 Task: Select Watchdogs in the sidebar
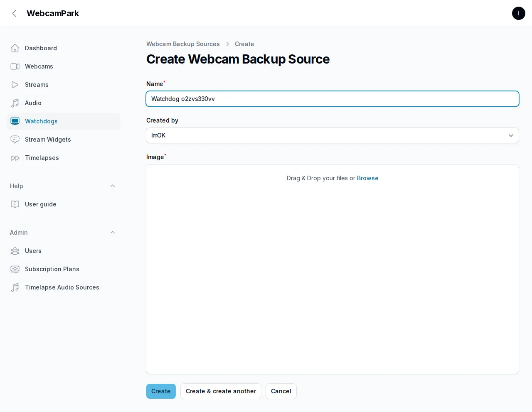[x=63, y=121]
